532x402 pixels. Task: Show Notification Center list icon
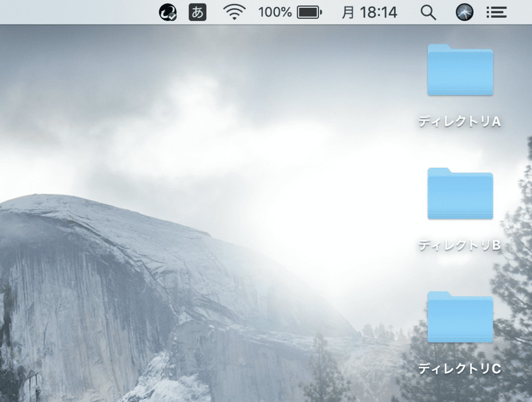pyautogui.click(x=496, y=12)
